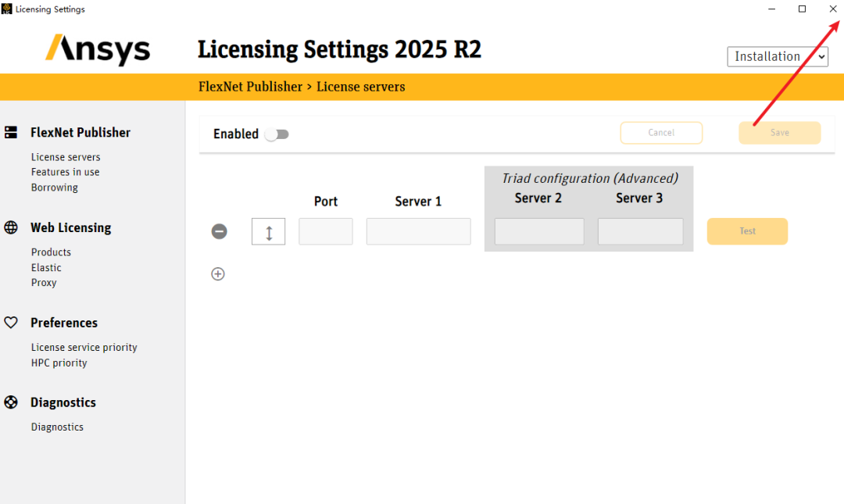This screenshot has height=504, width=844.
Task: Click the Web Licensing globe icon
Action: (11, 227)
